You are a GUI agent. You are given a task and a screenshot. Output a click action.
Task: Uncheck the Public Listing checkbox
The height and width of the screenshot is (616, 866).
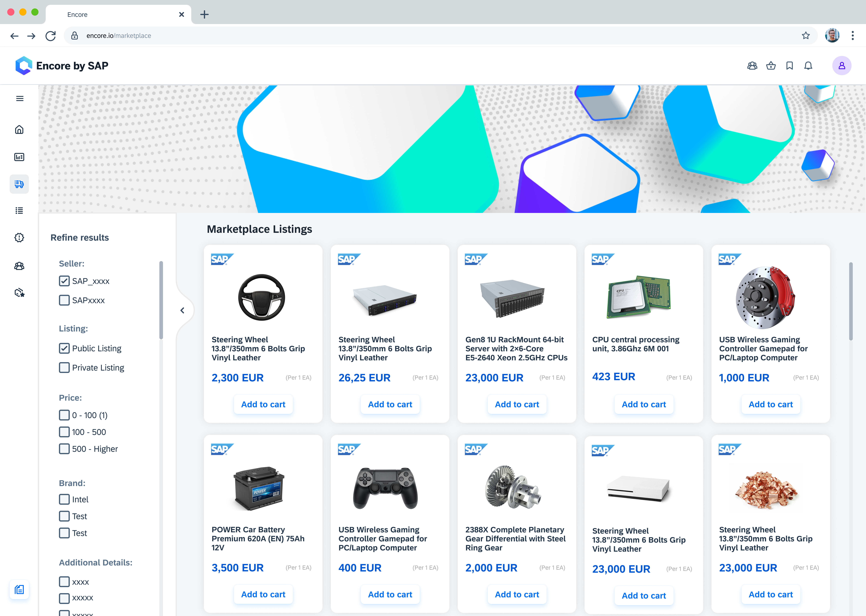pyautogui.click(x=64, y=348)
